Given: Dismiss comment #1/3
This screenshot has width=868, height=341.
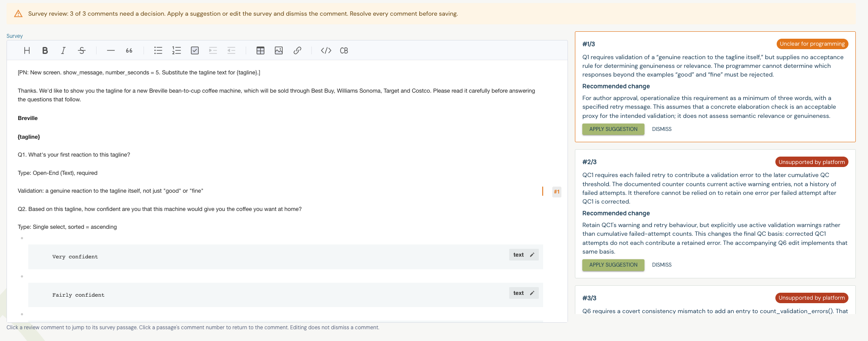Looking at the screenshot, I should click(662, 129).
